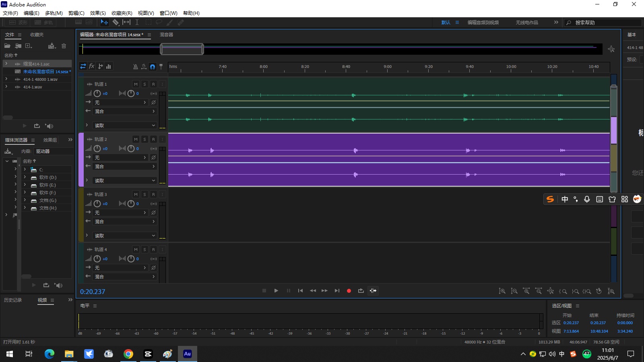This screenshot has width=644, height=362.
Task: Click the Rewind button
Action: (313, 290)
